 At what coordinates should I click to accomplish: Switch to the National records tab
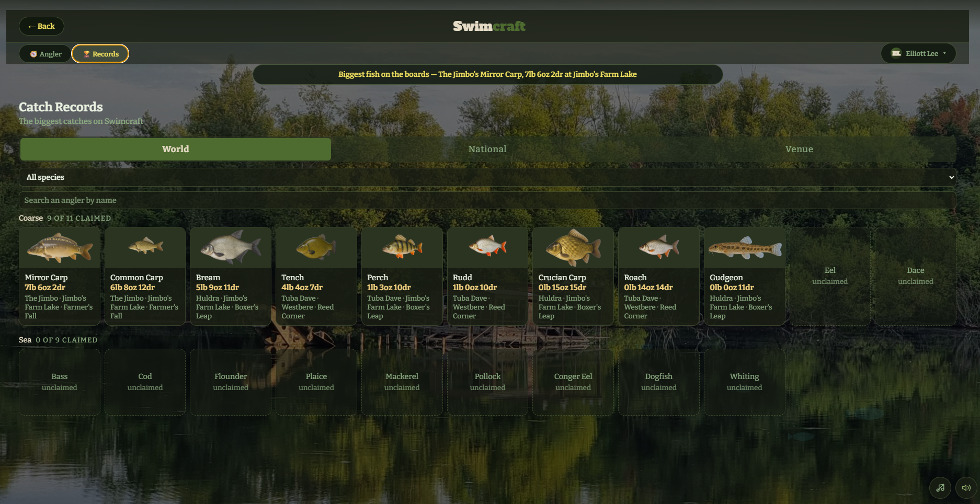point(487,149)
